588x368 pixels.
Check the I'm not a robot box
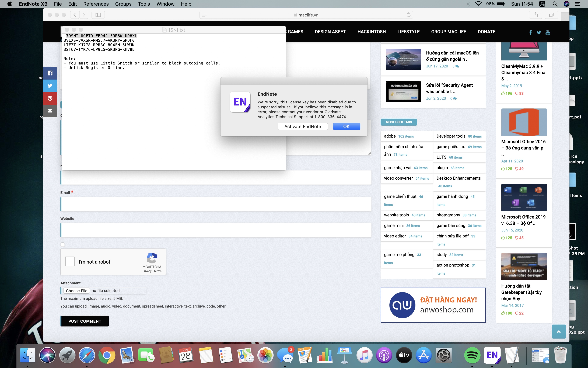[70, 262]
